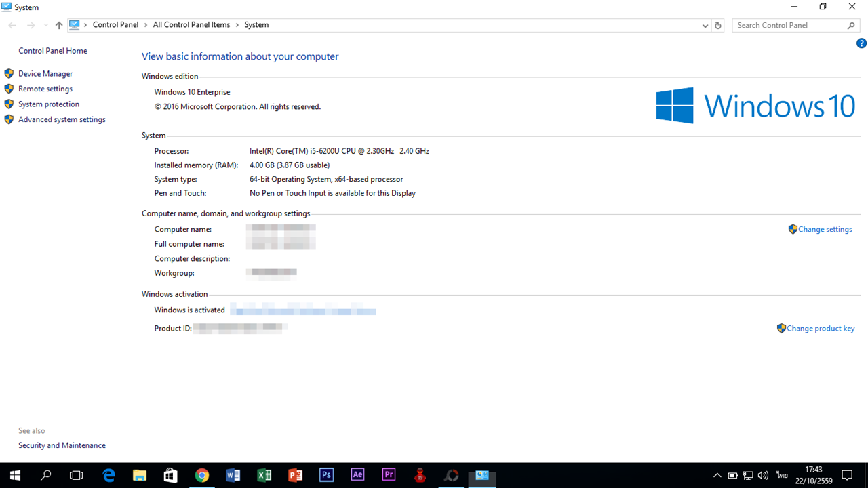Click the 'View basic information about your computer' heading
Viewport: 868px width, 488px height.
240,56
